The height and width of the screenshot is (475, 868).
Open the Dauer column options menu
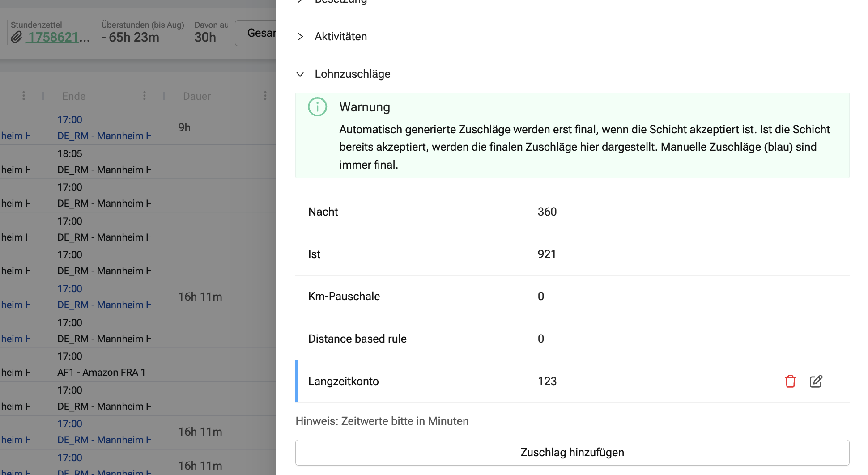[265, 96]
